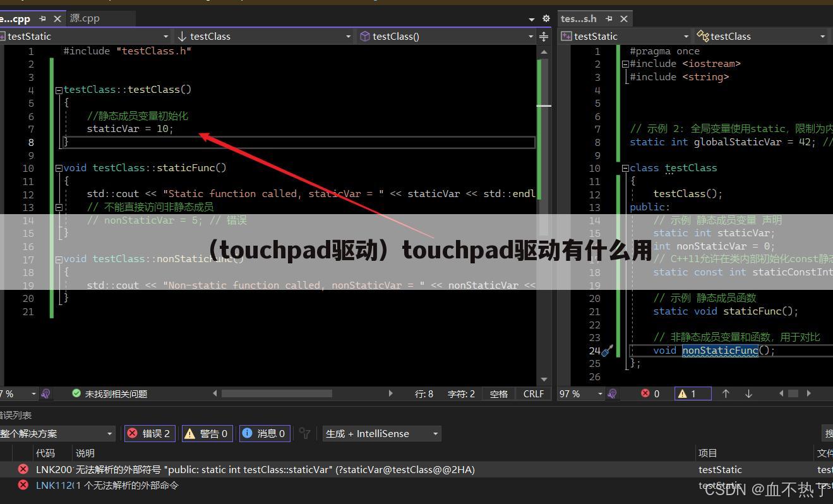Screen dimensions: 833x504
Task: Click the right editor error count indicator
Action: [x=650, y=393]
